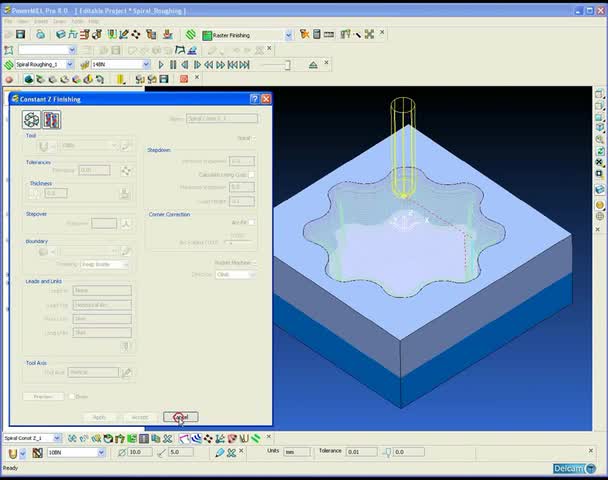Click the Tolerance field showing 0.01
608x480 pixels.
(x=361, y=452)
